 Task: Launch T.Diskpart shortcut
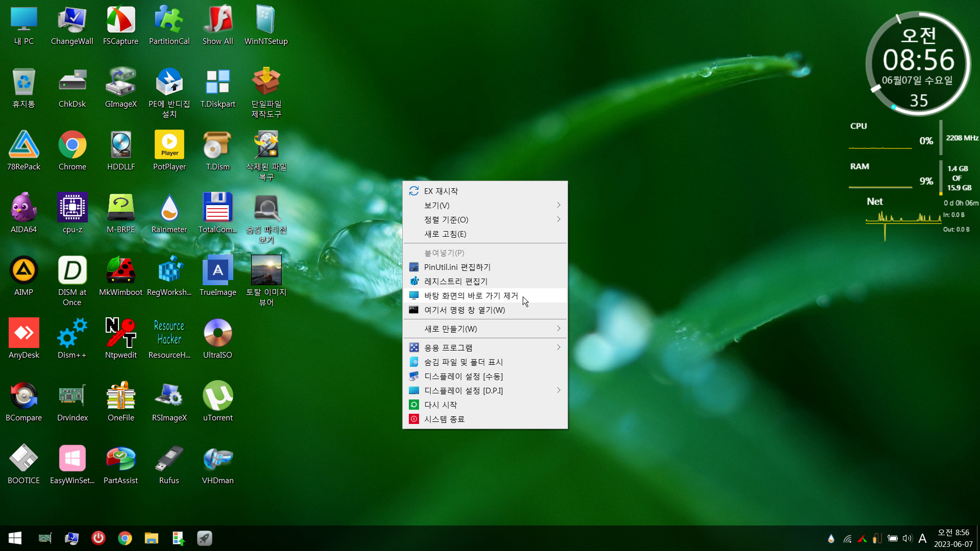217,88
